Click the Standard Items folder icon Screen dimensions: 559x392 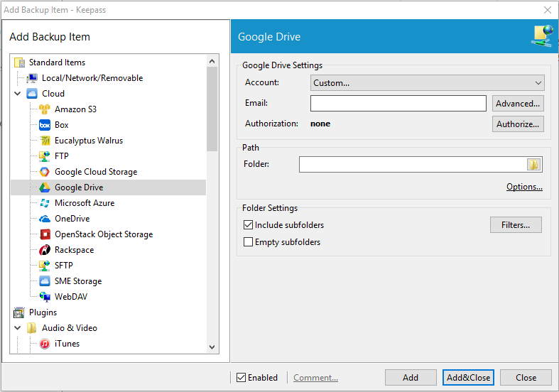click(x=19, y=62)
